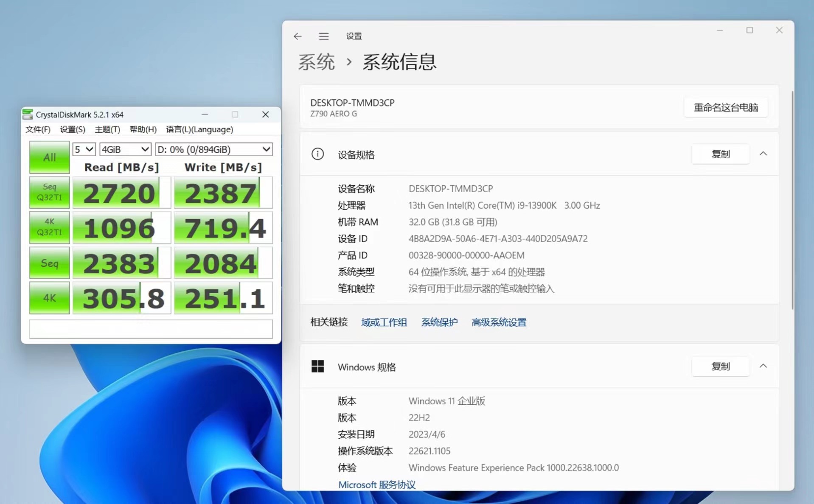Click the info icon beside 设备规格
The width and height of the screenshot is (814, 504).
pos(317,154)
